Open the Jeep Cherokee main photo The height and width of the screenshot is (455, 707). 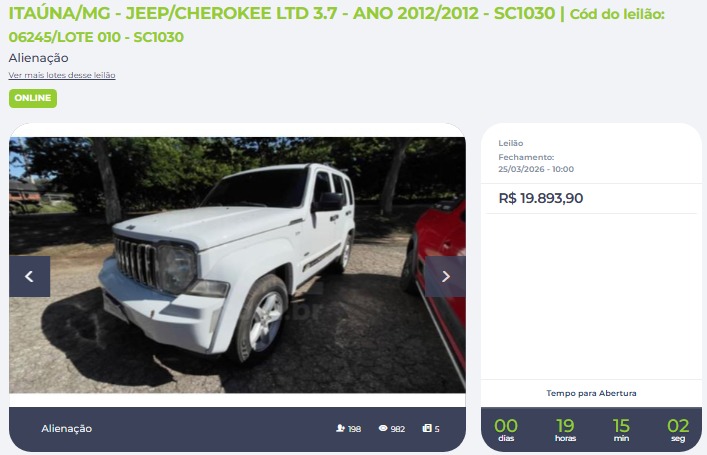click(237, 265)
